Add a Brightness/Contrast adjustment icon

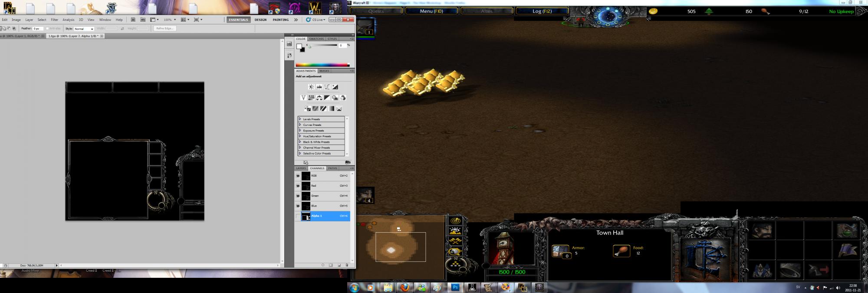coord(311,87)
